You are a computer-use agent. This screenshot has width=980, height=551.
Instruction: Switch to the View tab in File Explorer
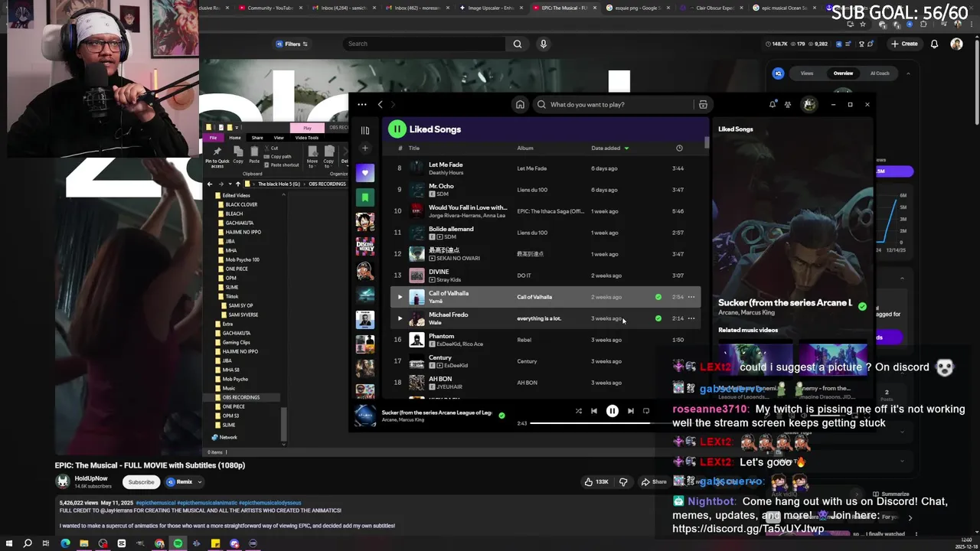pos(279,138)
